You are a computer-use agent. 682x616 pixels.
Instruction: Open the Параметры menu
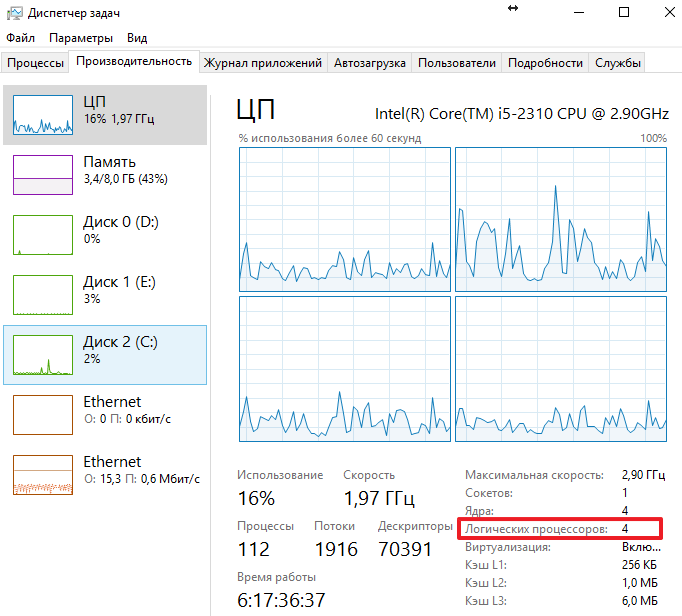81,38
